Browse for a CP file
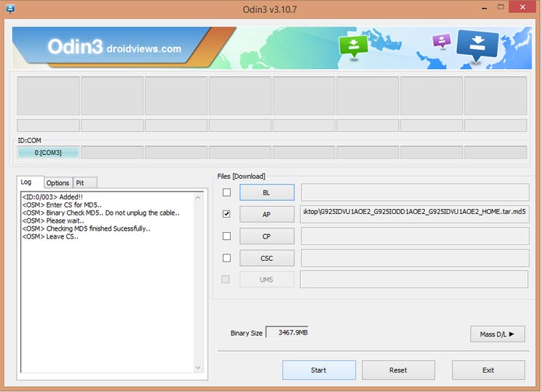Screen dimensions: 541x392 coord(267,236)
